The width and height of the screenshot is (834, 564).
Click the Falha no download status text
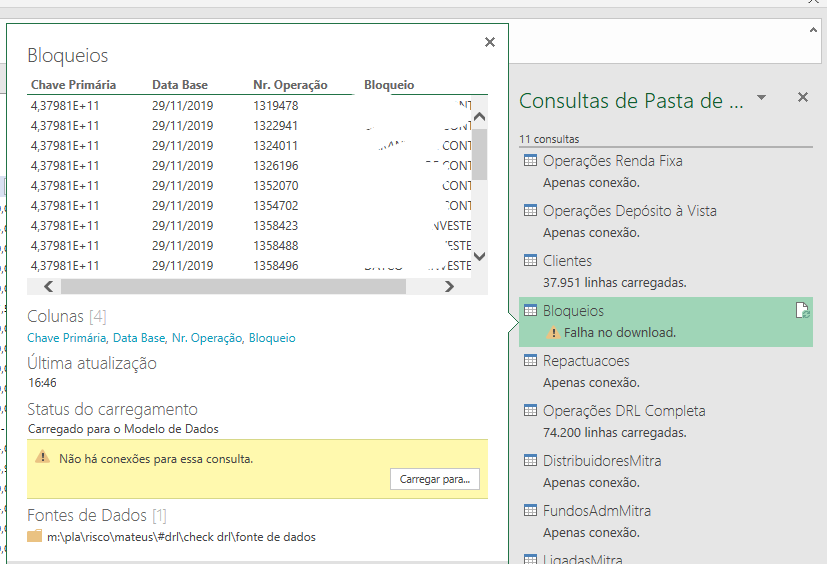click(x=620, y=333)
